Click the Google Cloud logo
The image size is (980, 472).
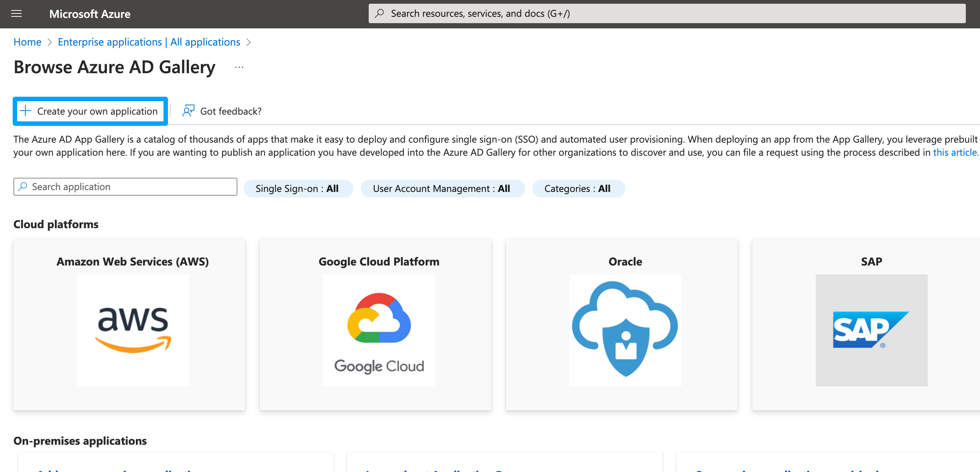378,330
